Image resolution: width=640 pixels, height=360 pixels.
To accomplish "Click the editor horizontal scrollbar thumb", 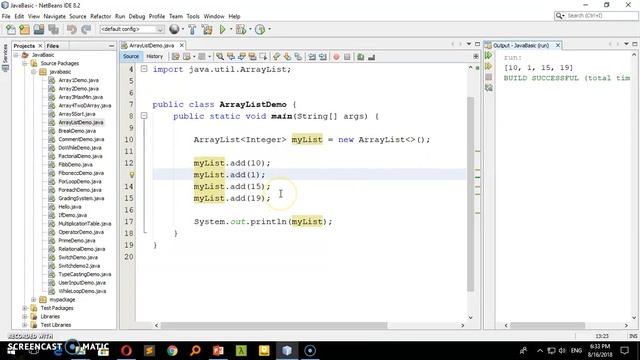I will pos(273,325).
